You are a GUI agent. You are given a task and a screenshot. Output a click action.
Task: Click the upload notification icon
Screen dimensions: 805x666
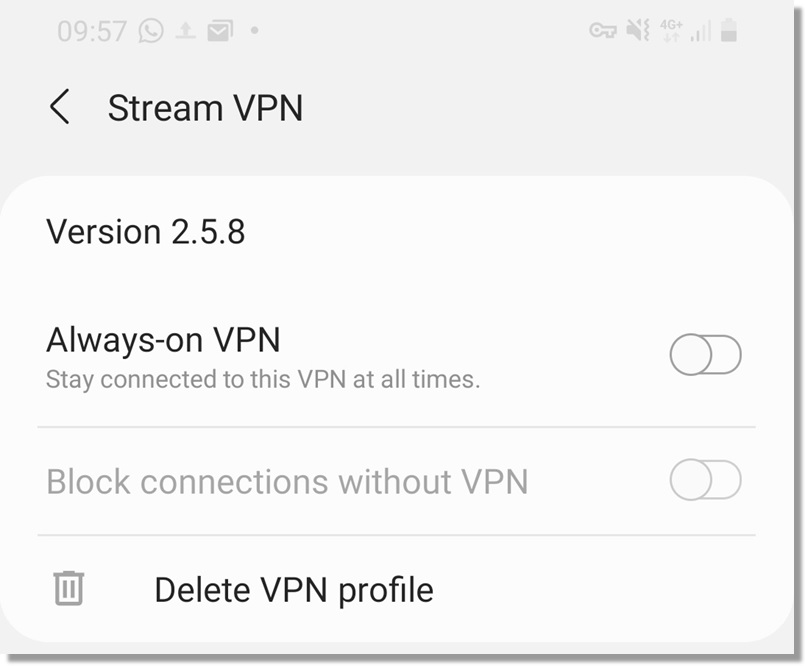(185, 31)
